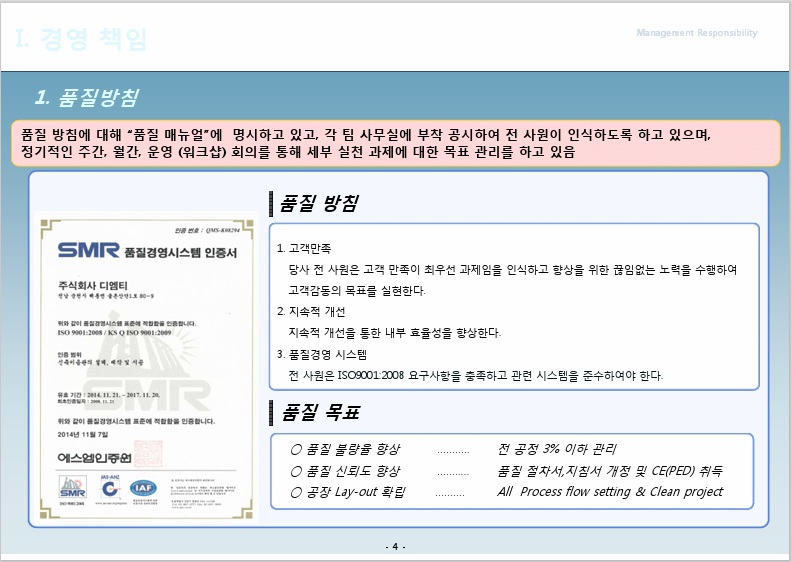
Task: Click the slide title 'I. 경영 책임'
Action: click(81, 39)
